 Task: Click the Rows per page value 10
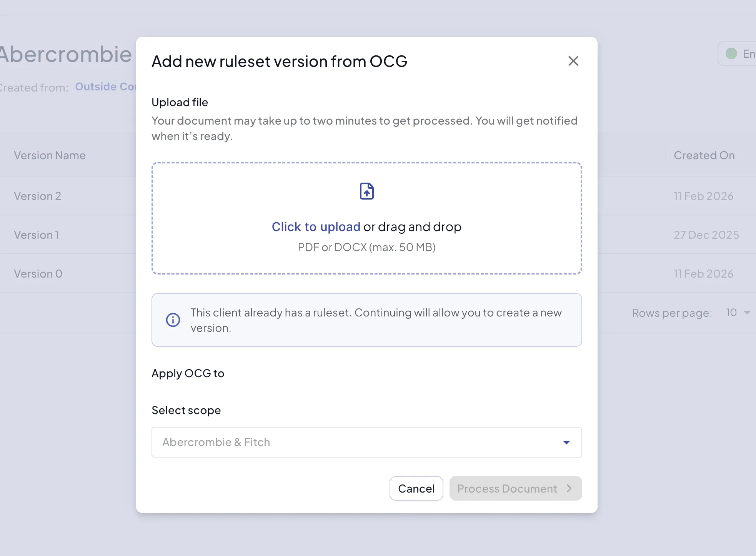731,313
